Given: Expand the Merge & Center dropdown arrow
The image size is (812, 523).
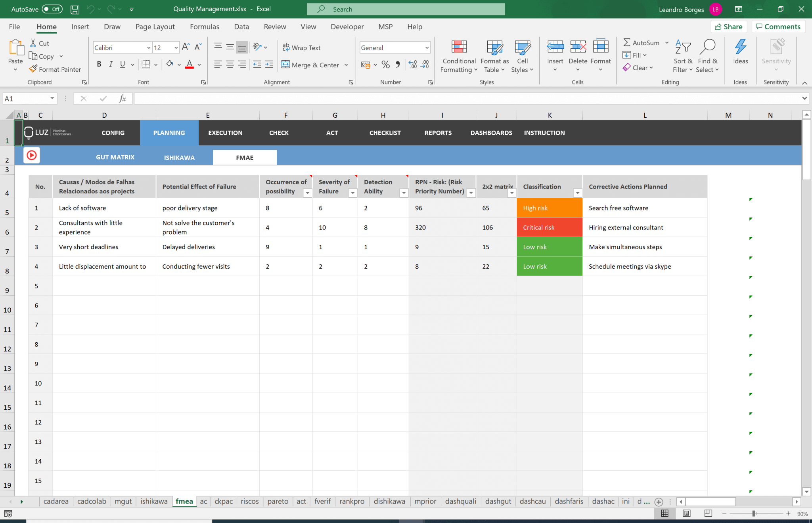Looking at the screenshot, I should (x=346, y=65).
